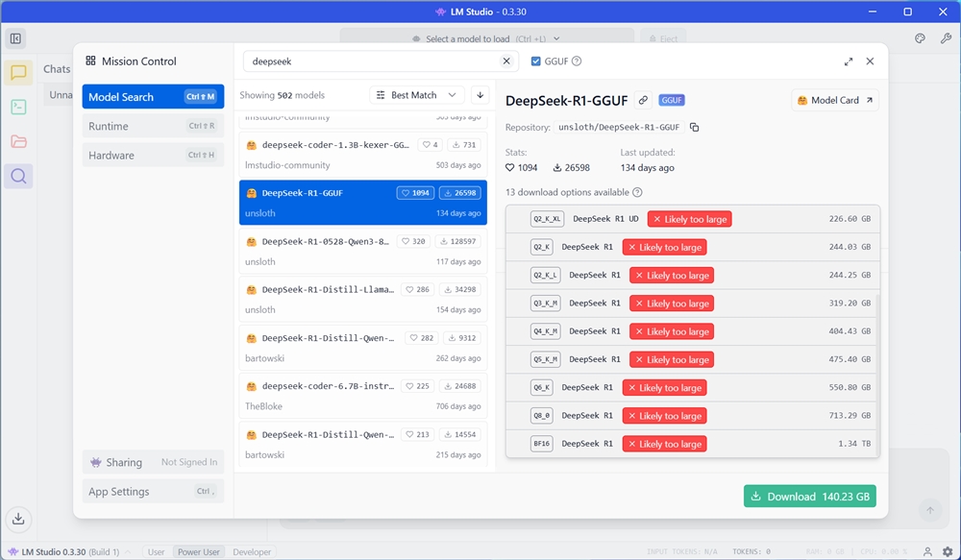Click Download 140.23 GB button
This screenshot has height=560, width=961.
click(x=809, y=497)
